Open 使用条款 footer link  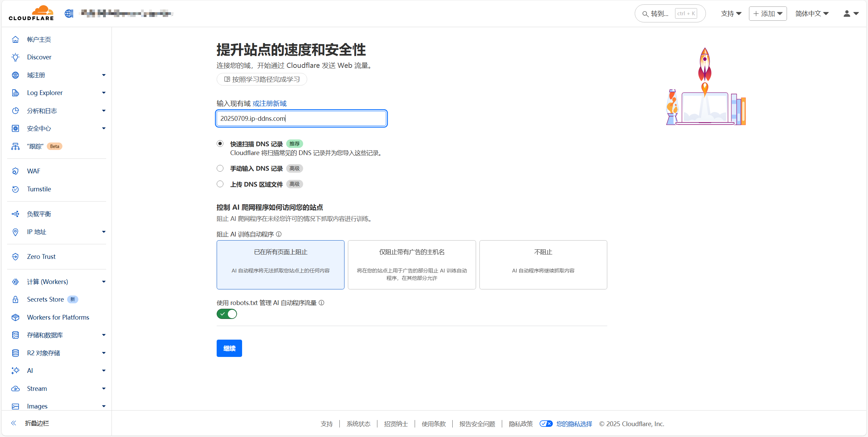pyautogui.click(x=434, y=424)
